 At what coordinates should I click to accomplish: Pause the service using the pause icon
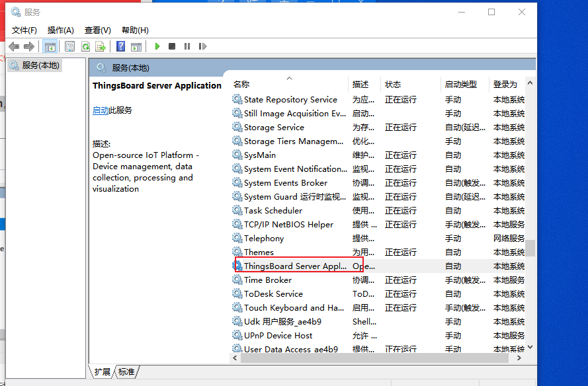coord(187,46)
